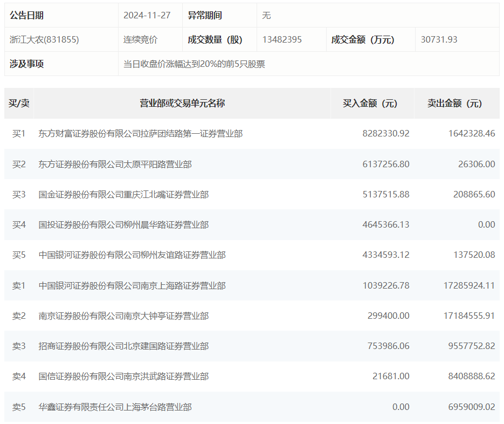Click 东方财富证券拉萨团结路第一证券营业部 row name
This screenshot has height=424, width=504.
[x=141, y=133]
